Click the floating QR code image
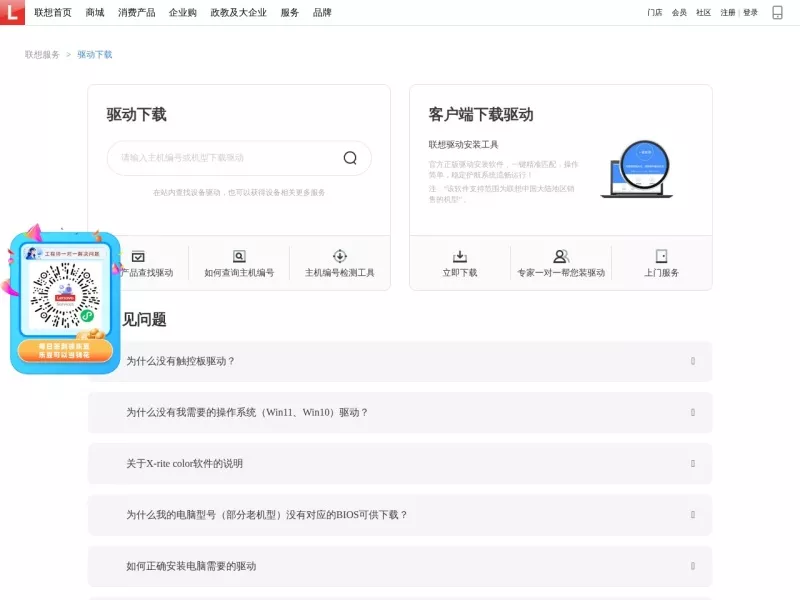 pos(65,295)
